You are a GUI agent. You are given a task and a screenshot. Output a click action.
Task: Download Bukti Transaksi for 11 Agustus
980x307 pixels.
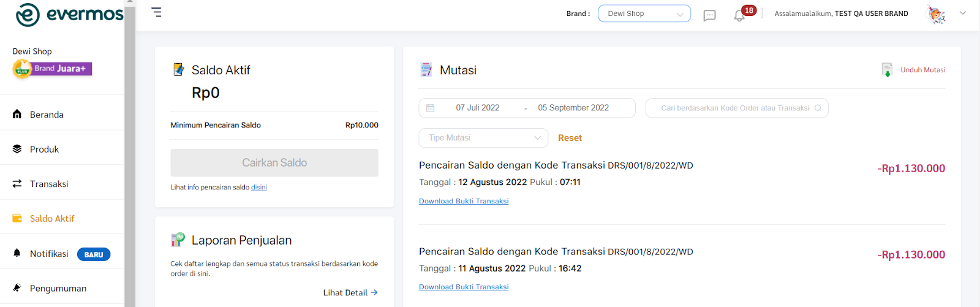(464, 287)
